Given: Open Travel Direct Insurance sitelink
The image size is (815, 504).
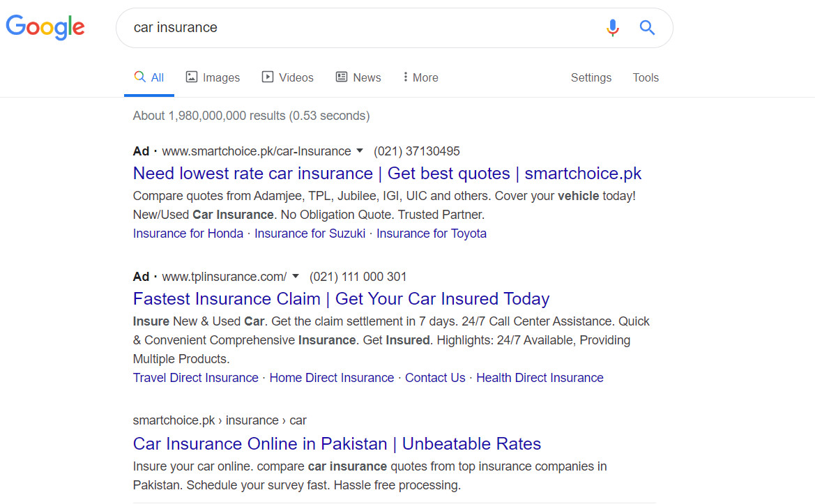Looking at the screenshot, I should point(195,378).
